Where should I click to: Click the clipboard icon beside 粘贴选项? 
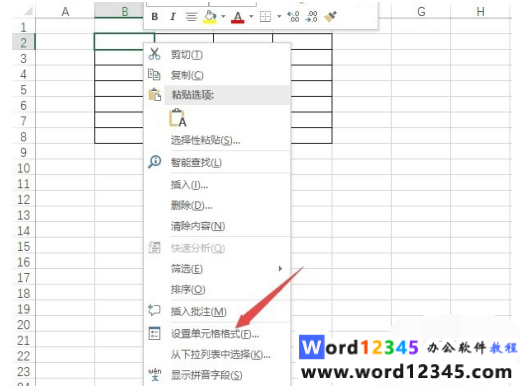tap(154, 95)
